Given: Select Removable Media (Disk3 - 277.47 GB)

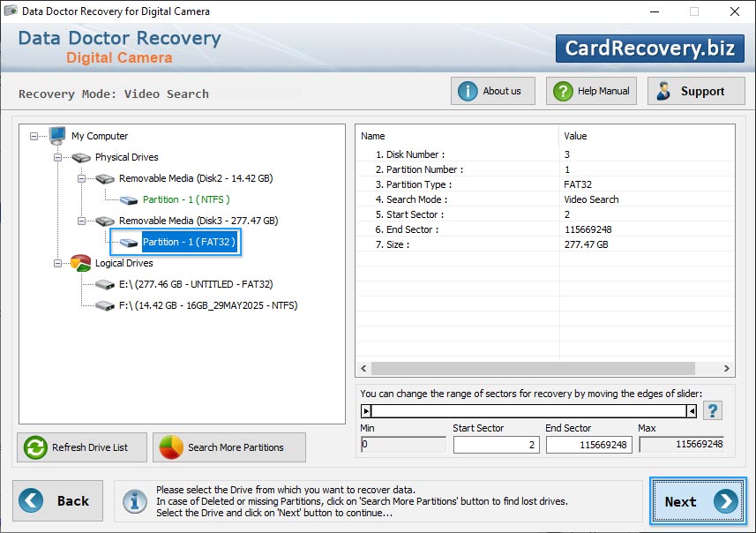Looking at the screenshot, I should pos(198,221).
